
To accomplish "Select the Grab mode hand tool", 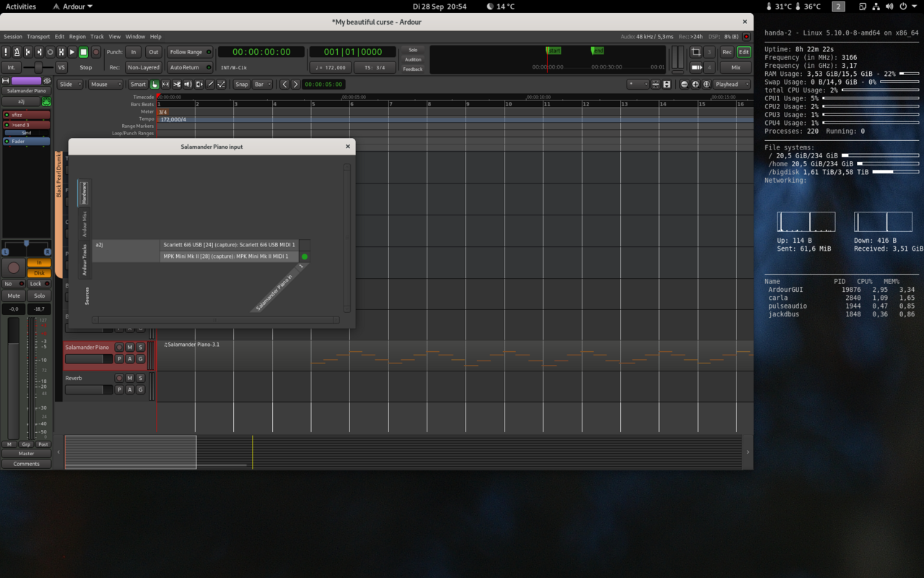I will pos(154,85).
